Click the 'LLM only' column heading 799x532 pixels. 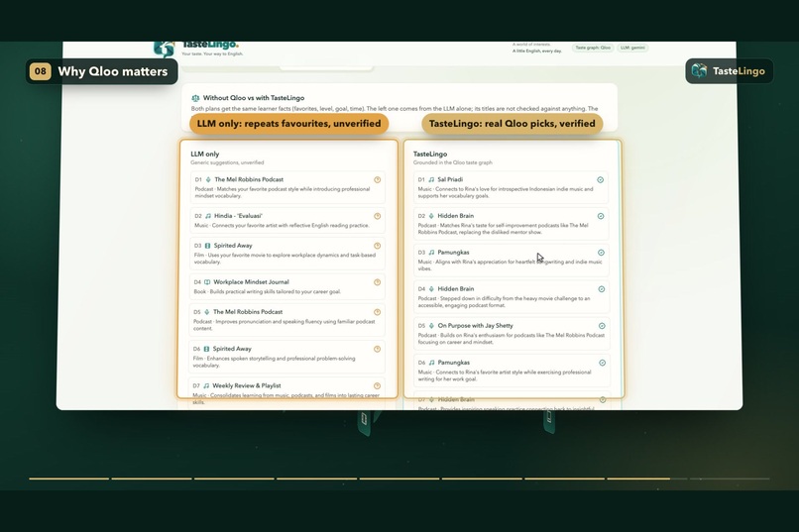[x=205, y=154]
